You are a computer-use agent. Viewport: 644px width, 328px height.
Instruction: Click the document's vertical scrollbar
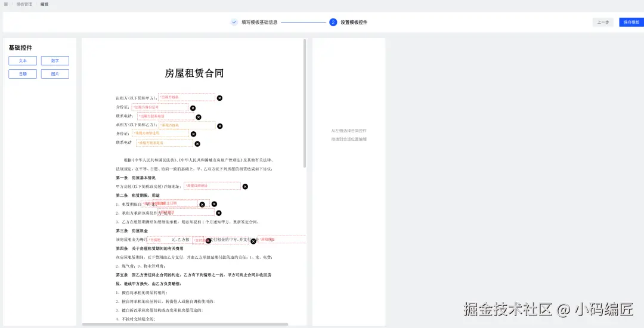pos(305,103)
